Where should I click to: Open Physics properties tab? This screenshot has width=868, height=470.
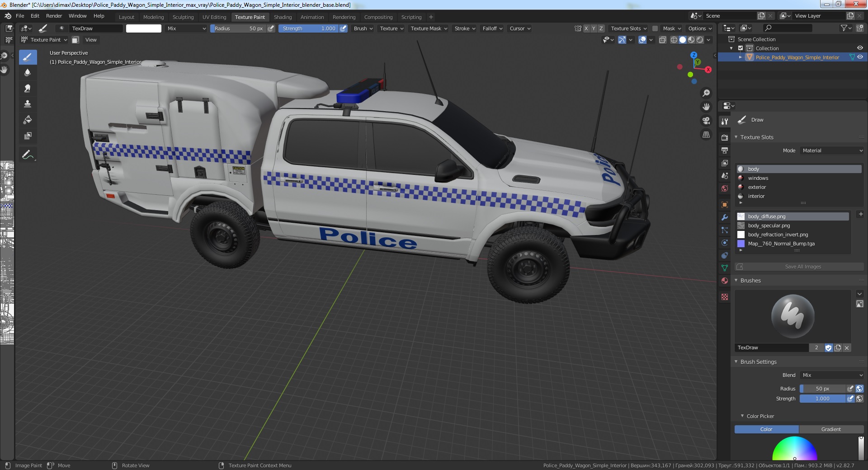725,243
